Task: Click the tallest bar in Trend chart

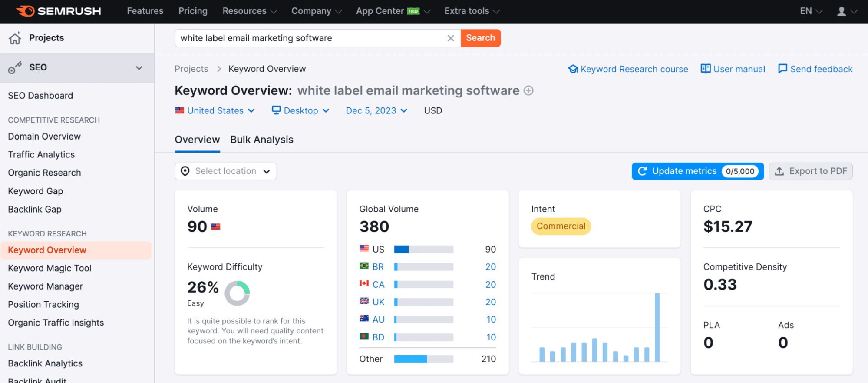Action: pyautogui.click(x=657, y=327)
